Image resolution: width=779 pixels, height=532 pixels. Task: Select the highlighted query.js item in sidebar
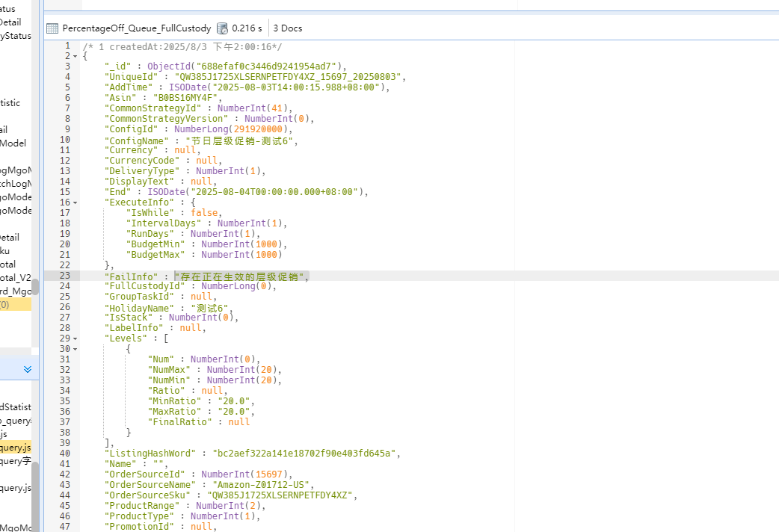16,448
